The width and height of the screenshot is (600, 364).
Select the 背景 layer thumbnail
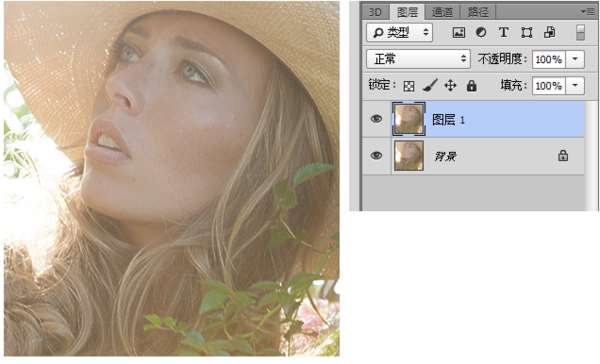(409, 155)
